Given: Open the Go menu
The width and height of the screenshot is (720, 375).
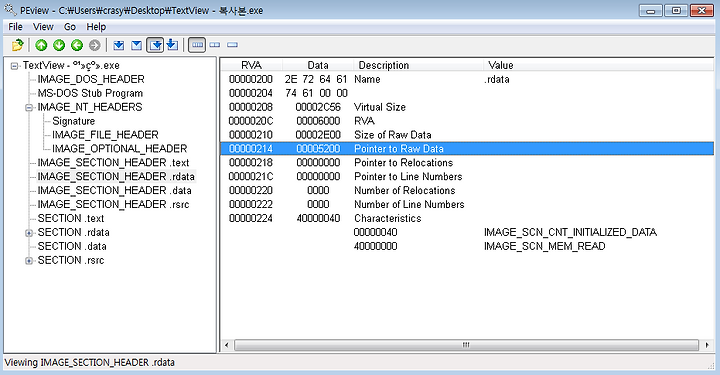Looking at the screenshot, I should 70,27.
